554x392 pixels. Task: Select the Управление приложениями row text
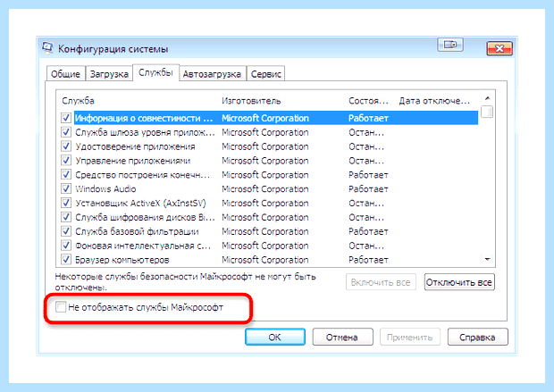(133, 161)
